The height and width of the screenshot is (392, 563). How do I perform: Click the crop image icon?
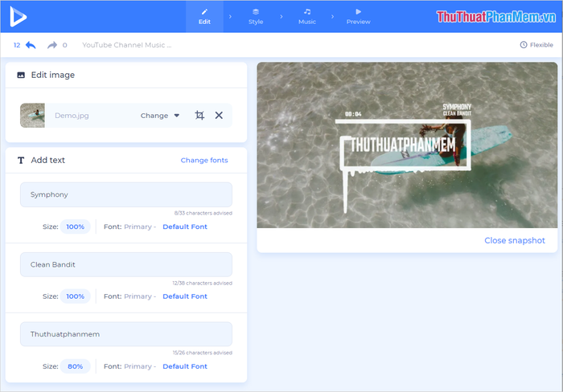(199, 115)
